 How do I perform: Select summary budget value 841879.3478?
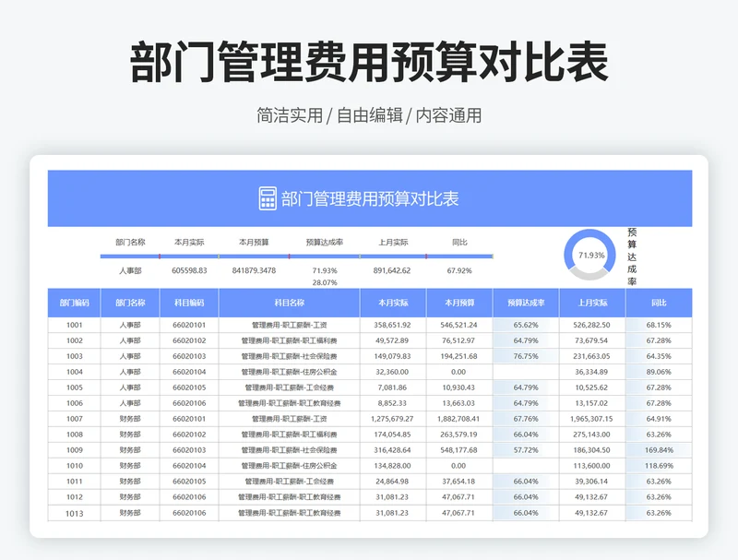point(254,270)
